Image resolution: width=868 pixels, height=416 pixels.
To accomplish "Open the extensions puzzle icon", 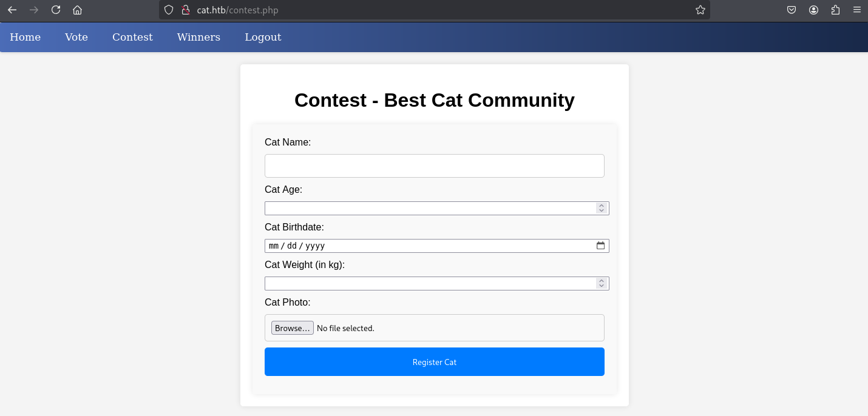I will coord(835,10).
